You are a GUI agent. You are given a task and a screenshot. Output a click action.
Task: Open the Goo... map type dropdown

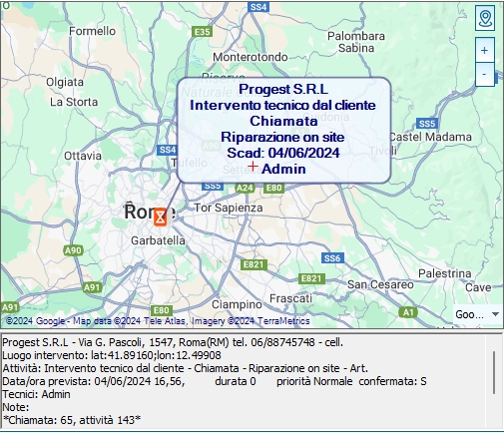[477, 314]
